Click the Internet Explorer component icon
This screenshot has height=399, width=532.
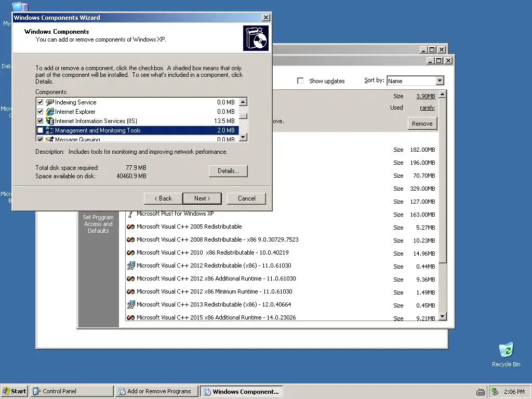coord(50,112)
